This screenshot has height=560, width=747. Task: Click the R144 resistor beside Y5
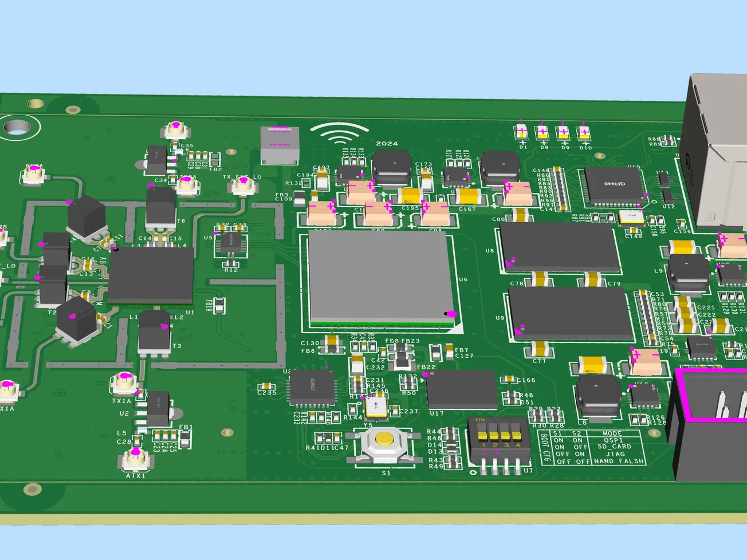tap(352, 410)
